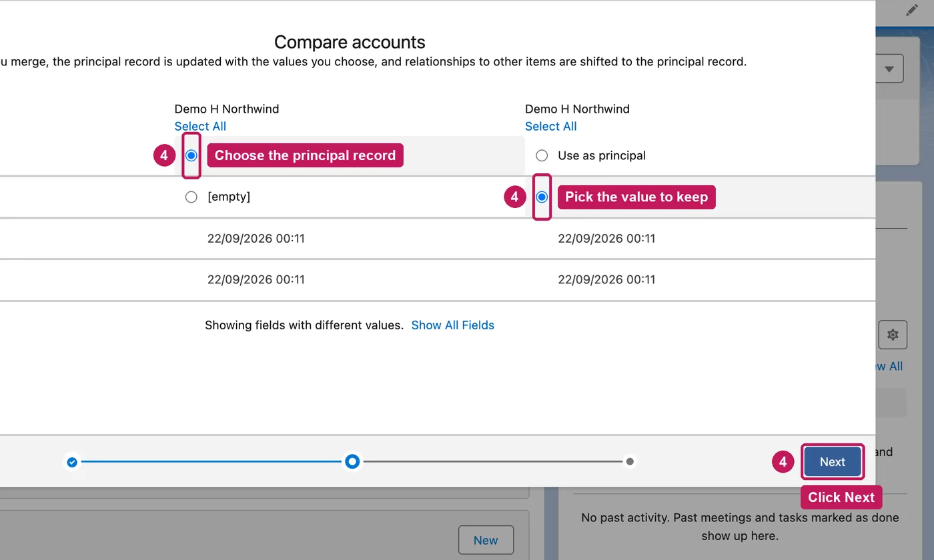Choose the [empty] value radio button
Image resolution: width=934 pixels, height=560 pixels.
click(x=191, y=197)
